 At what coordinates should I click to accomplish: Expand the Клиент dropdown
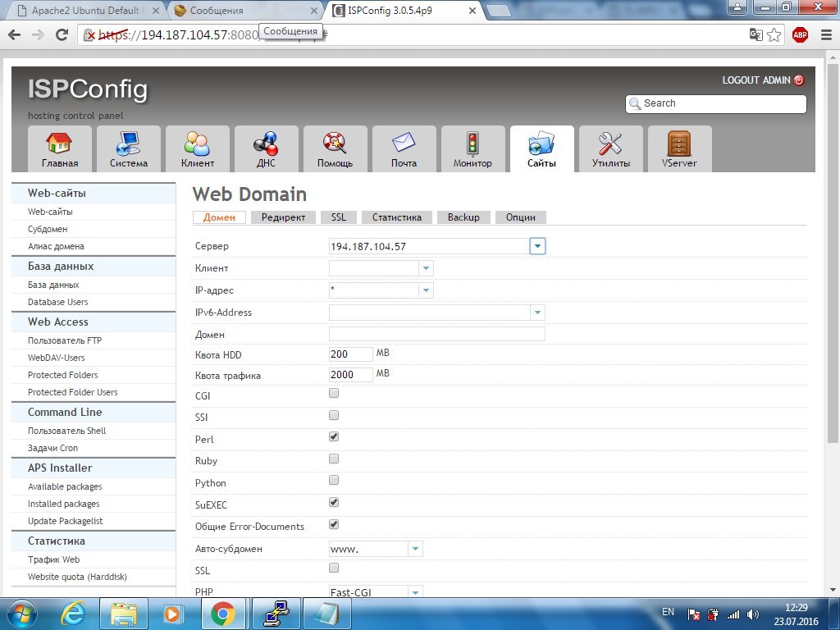pos(426,268)
